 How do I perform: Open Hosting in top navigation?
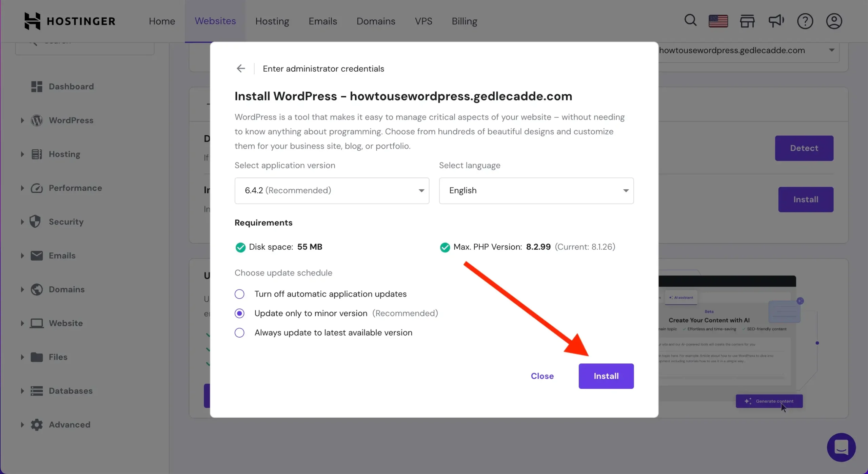(272, 21)
